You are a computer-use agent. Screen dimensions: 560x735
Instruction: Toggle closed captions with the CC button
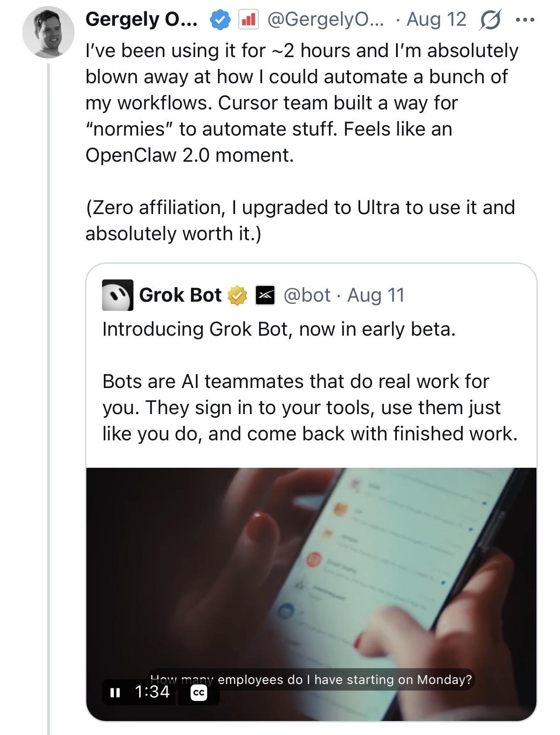click(199, 693)
